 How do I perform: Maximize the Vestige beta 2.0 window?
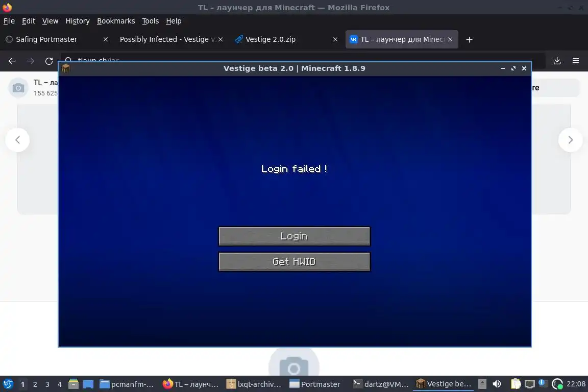click(x=513, y=68)
